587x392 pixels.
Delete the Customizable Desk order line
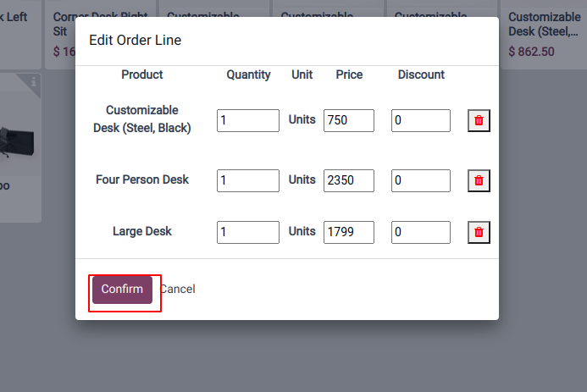pos(479,120)
